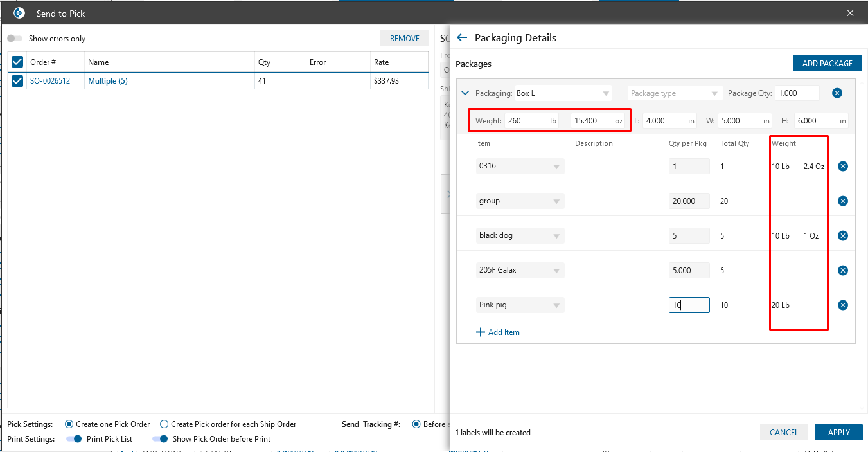Click the plus icon for Add Item
Screen dimensions: 868x452
point(481,332)
